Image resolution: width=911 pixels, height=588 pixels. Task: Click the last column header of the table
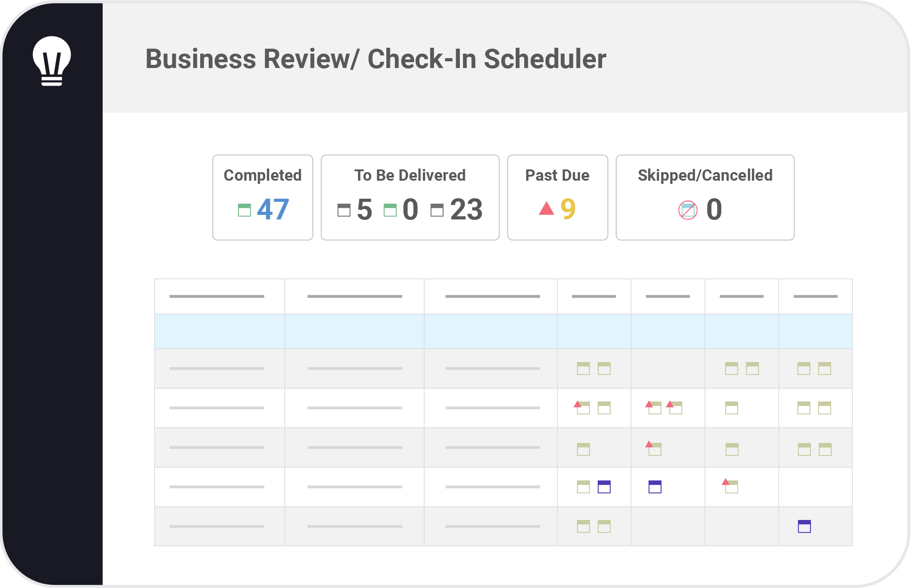(x=815, y=296)
